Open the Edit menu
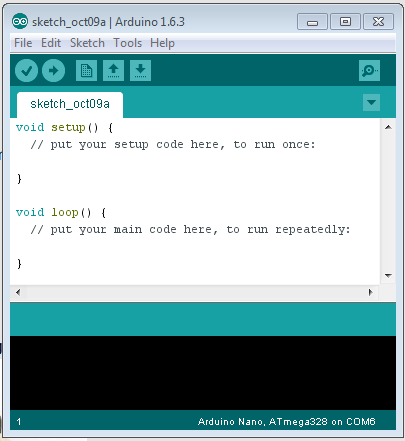Viewport: 405px width, 441px height. (51, 43)
